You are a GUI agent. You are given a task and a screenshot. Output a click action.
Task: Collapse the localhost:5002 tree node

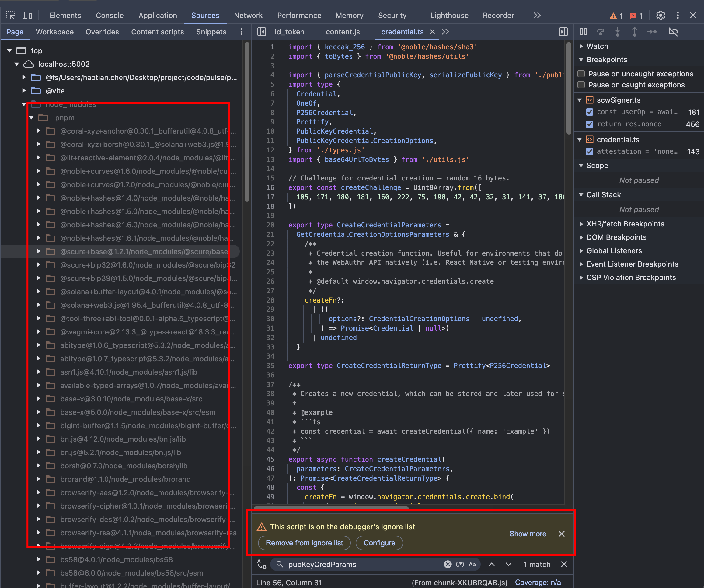(x=16, y=64)
